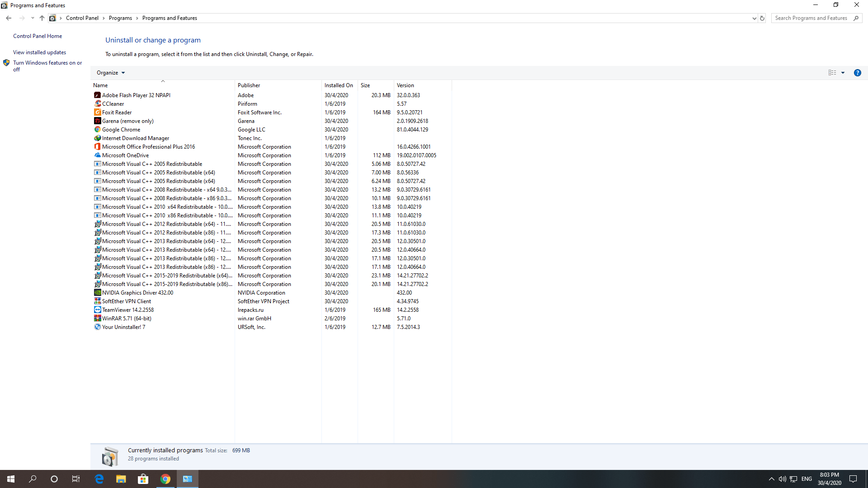Click the 165 MB size of TeamViewer
868x488 pixels.
point(382,310)
